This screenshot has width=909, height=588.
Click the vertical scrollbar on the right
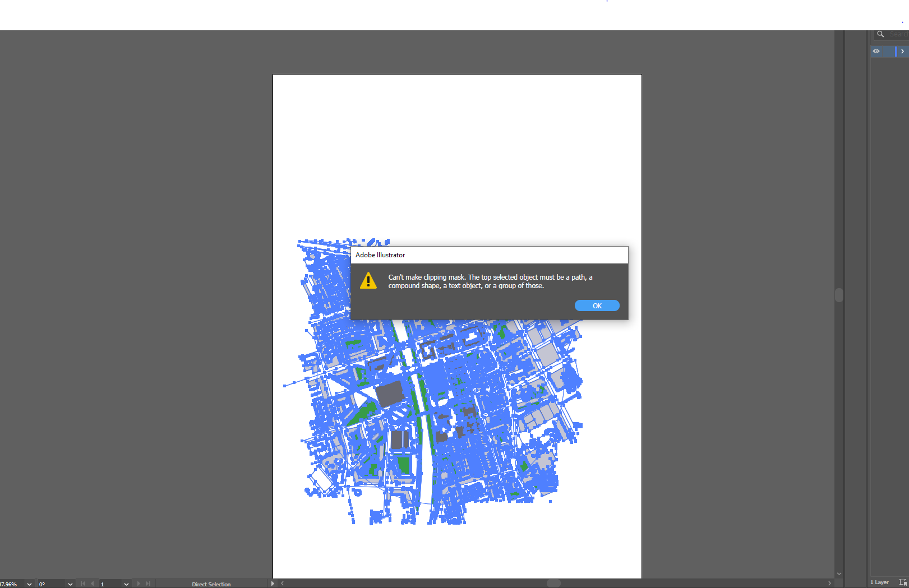tap(838, 295)
